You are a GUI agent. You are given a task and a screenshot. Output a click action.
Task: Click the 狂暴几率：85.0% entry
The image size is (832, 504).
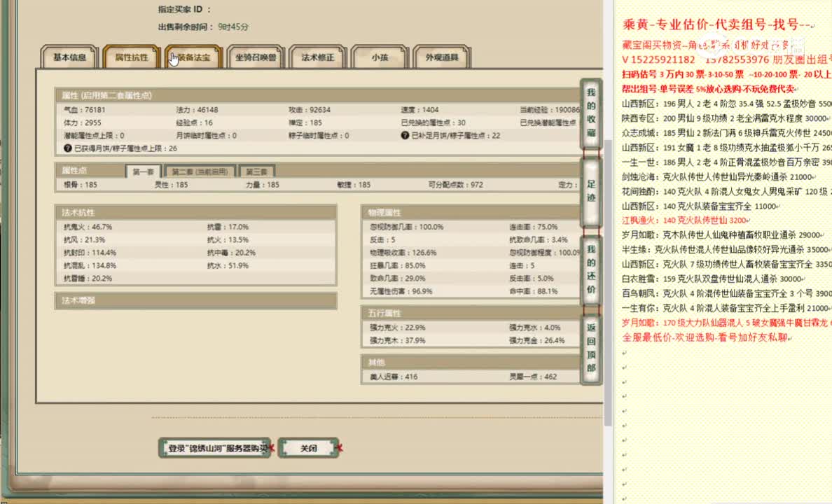(397, 265)
